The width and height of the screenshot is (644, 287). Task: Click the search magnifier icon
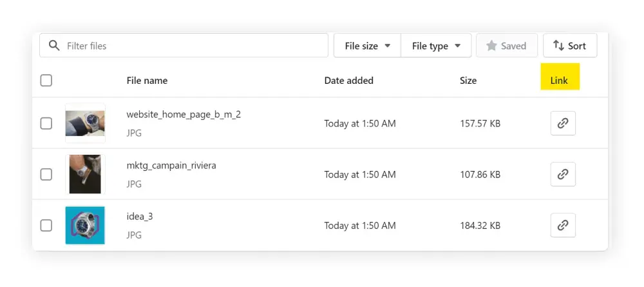(x=54, y=46)
